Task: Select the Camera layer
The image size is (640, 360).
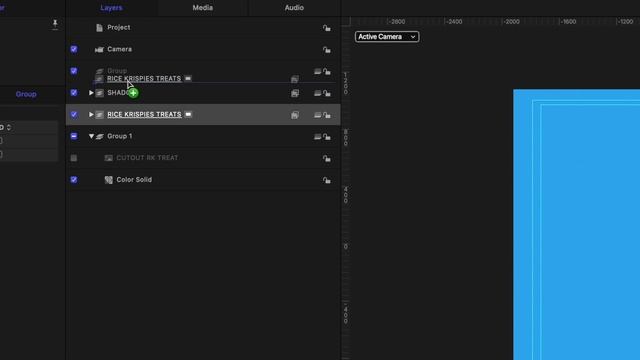Action: pyautogui.click(x=203, y=49)
